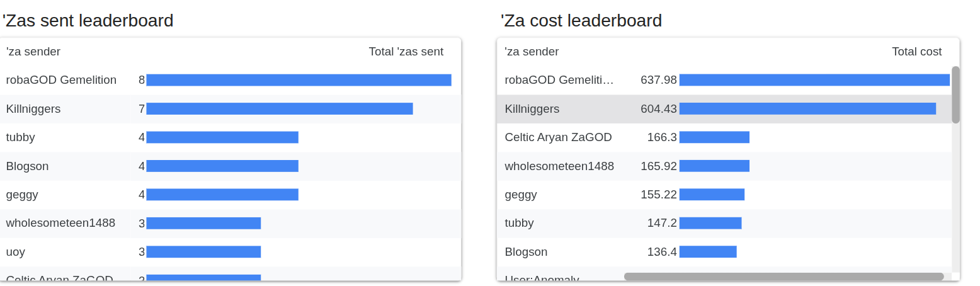Click geggy's 155.22 cost bar
The width and height of the screenshot is (980, 286).
pos(712,195)
